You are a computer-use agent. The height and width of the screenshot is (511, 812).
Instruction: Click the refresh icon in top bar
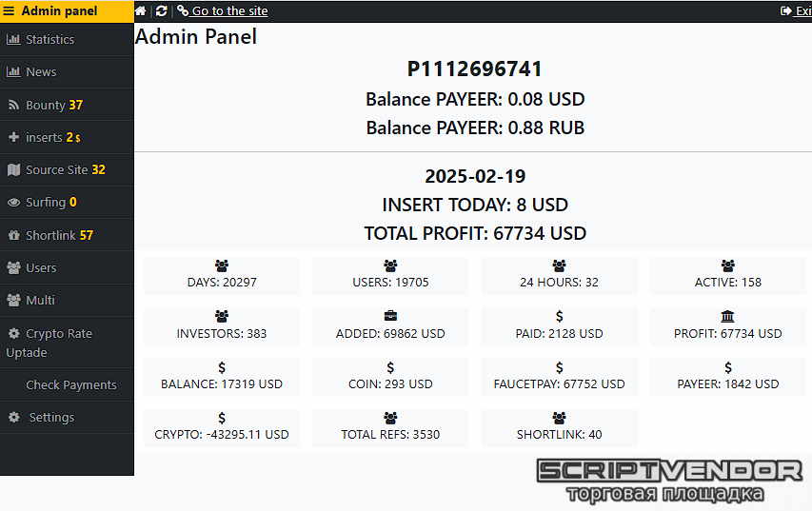click(x=162, y=11)
